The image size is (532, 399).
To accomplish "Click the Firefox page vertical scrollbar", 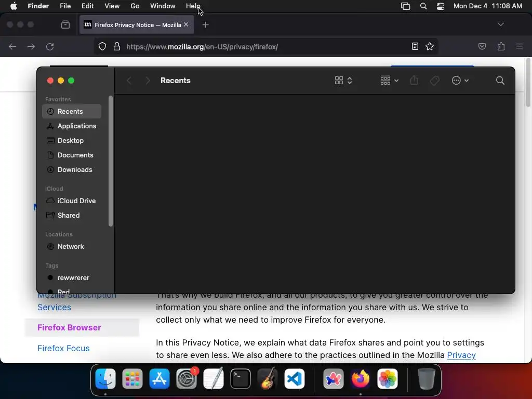I will 528,83.
